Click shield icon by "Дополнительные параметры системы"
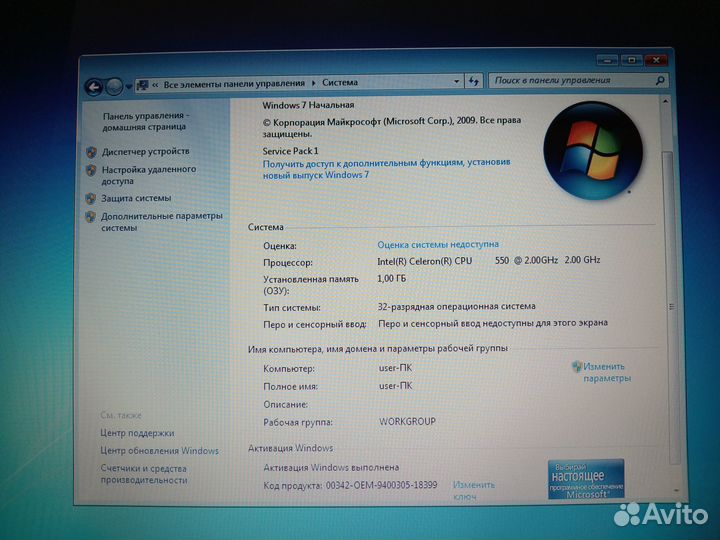Image resolution: width=720 pixels, height=540 pixels. point(90,217)
